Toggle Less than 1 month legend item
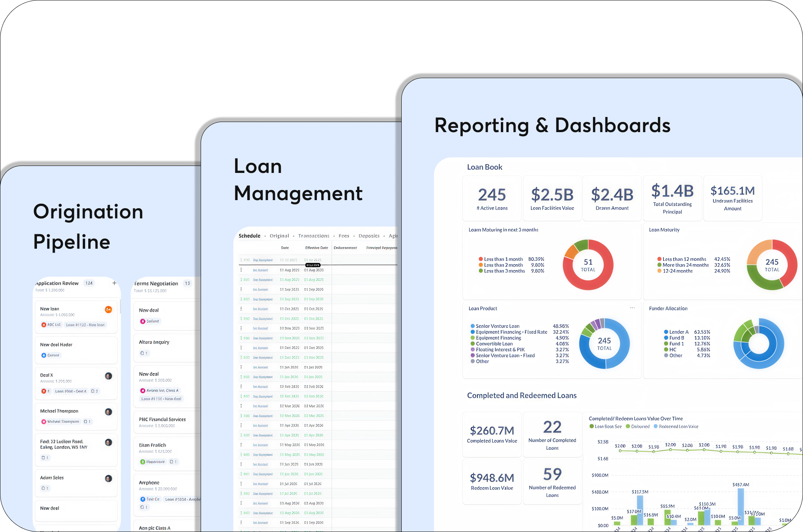The image size is (803, 532). point(501,259)
